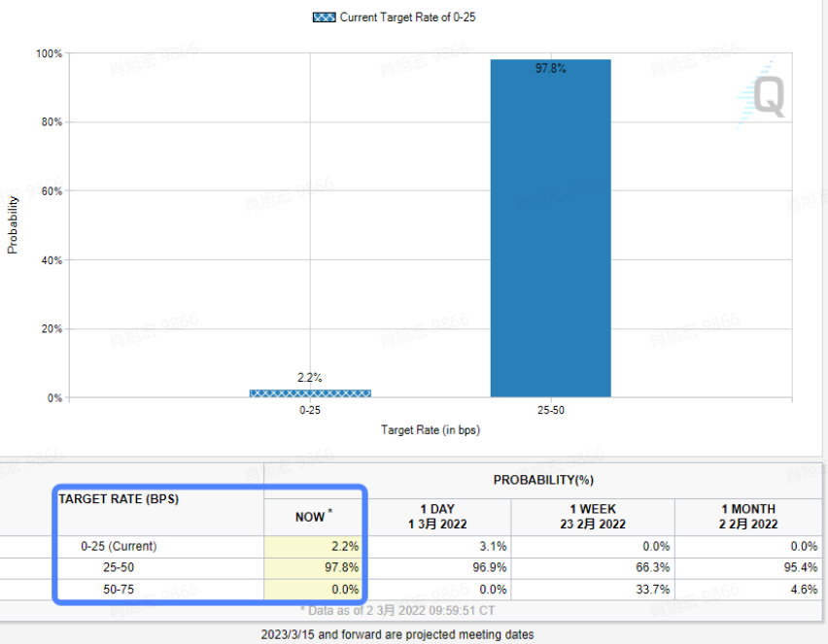
Task: Click the '2023/3/15 and forward' projected dates note
Action: (x=397, y=634)
